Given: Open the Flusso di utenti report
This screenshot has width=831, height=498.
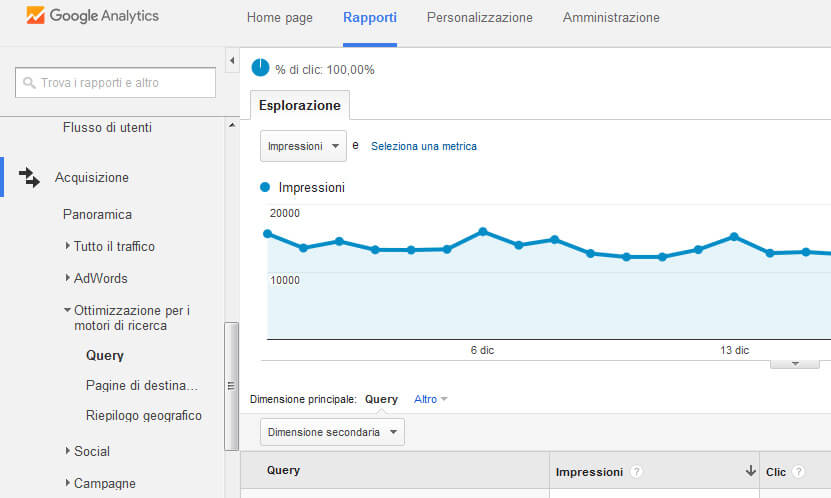Looking at the screenshot, I should 107,127.
